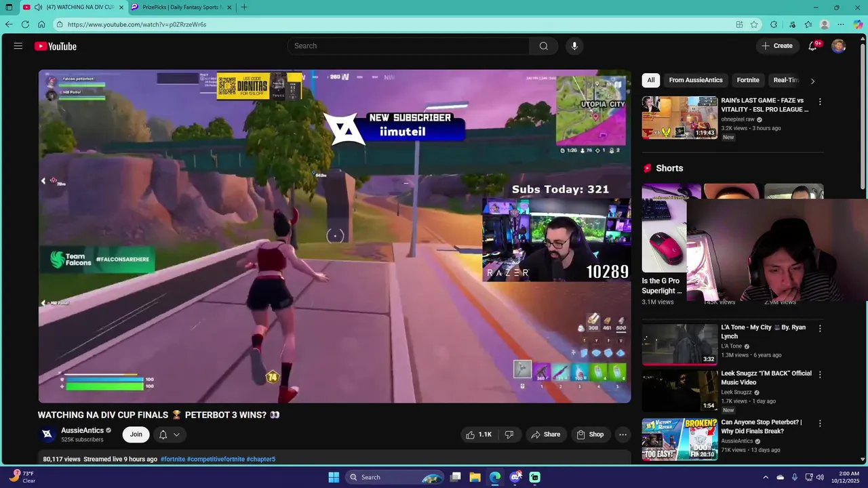Open Edge tab actions menu icon
This screenshot has width=868, height=488.
pos(9,7)
